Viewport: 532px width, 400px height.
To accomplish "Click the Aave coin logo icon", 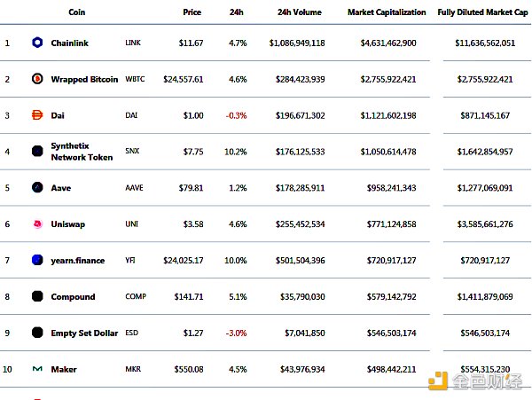I will pos(37,187).
